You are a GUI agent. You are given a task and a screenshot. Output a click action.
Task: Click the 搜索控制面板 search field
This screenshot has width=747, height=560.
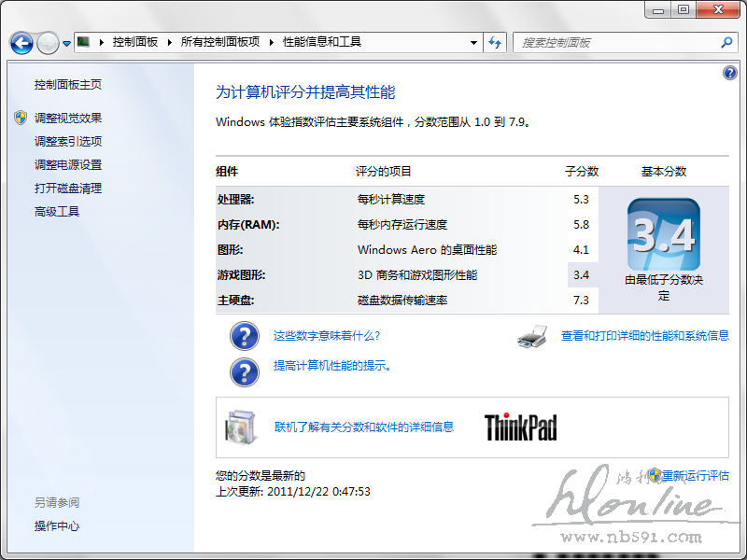[x=616, y=43]
